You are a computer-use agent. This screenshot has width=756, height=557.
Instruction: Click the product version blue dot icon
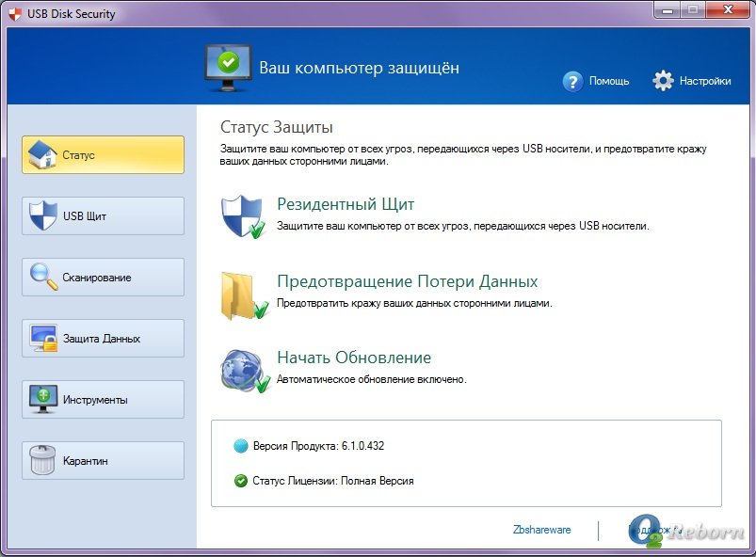coord(241,446)
